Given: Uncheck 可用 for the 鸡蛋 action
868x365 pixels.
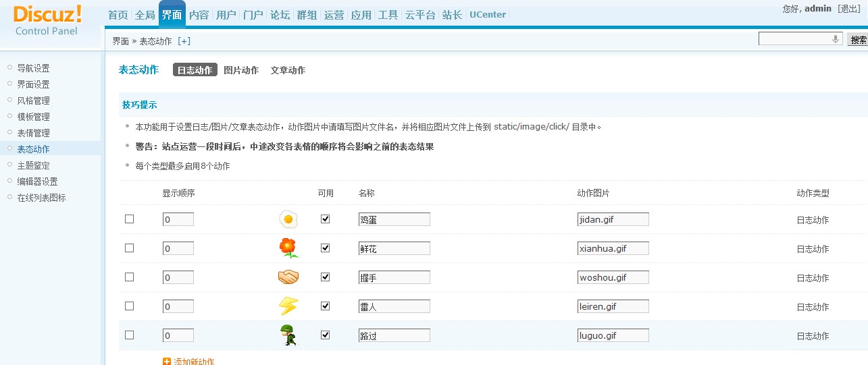Looking at the screenshot, I should coord(326,219).
